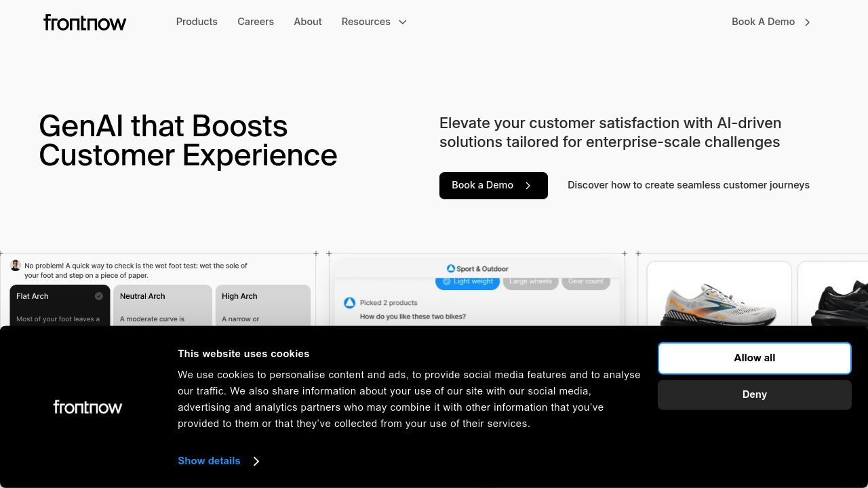Image resolution: width=868 pixels, height=488 pixels.
Task: Toggle the Light weight filter chip
Action: pos(467,282)
